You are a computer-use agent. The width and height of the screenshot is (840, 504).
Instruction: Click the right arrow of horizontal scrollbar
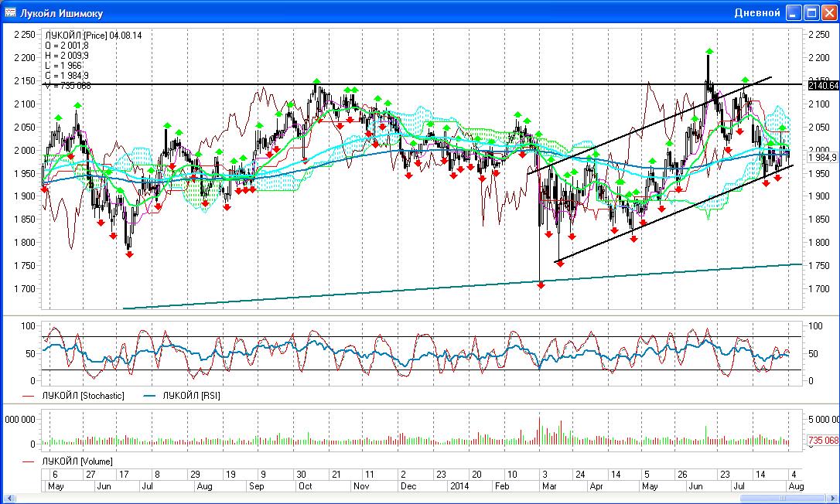(833, 499)
